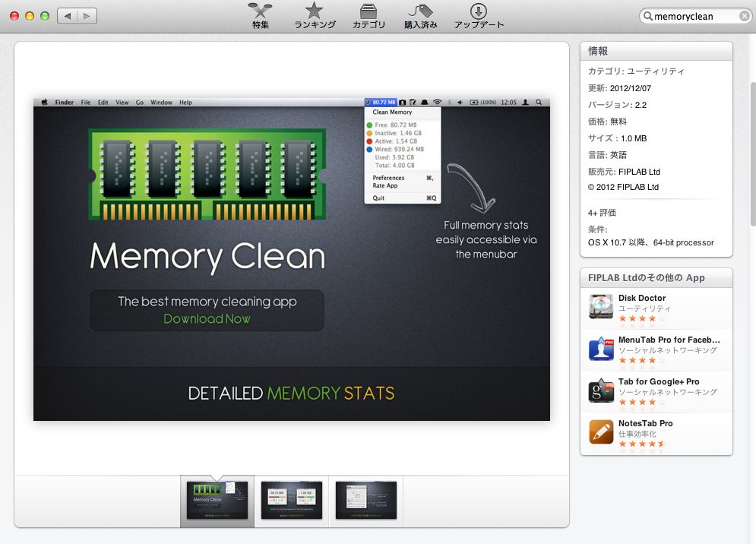The image size is (756, 544).
Task: Click the 販売元: FIPLAB Ltd text
Action: [x=624, y=172]
